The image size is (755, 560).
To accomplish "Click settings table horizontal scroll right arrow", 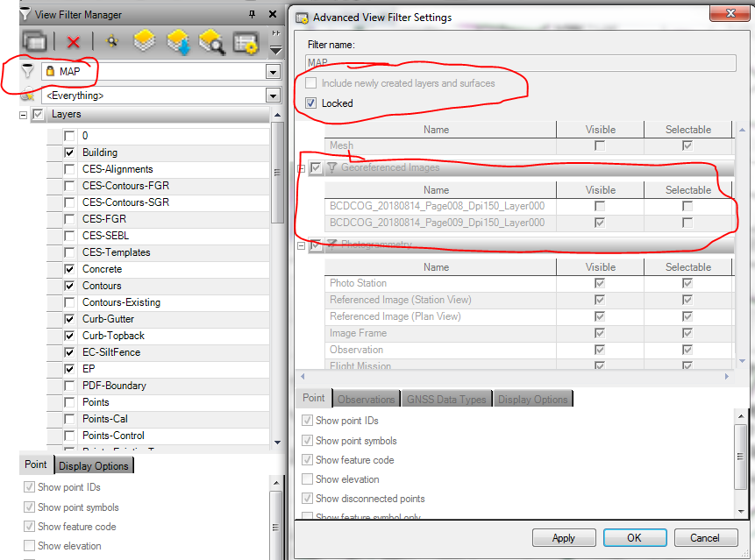I will pos(727,376).
